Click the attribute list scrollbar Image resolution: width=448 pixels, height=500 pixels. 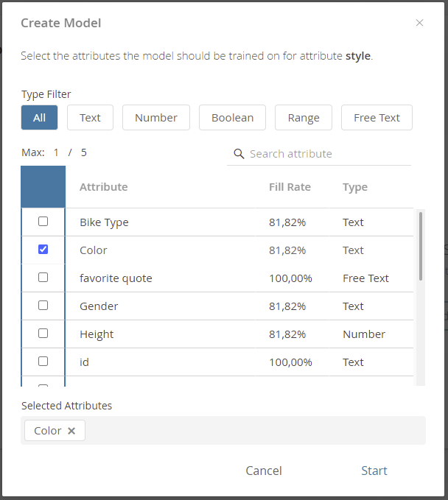tap(421, 246)
